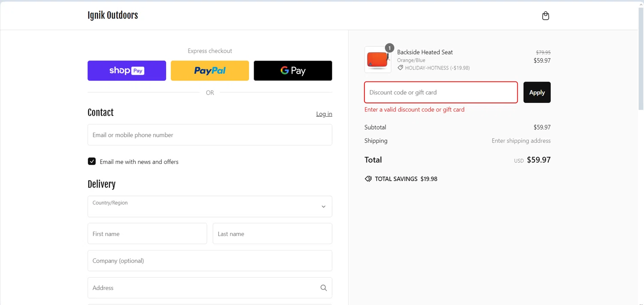Image resolution: width=644 pixels, height=305 pixels.
Task: Apply the discount code
Action: (x=537, y=92)
